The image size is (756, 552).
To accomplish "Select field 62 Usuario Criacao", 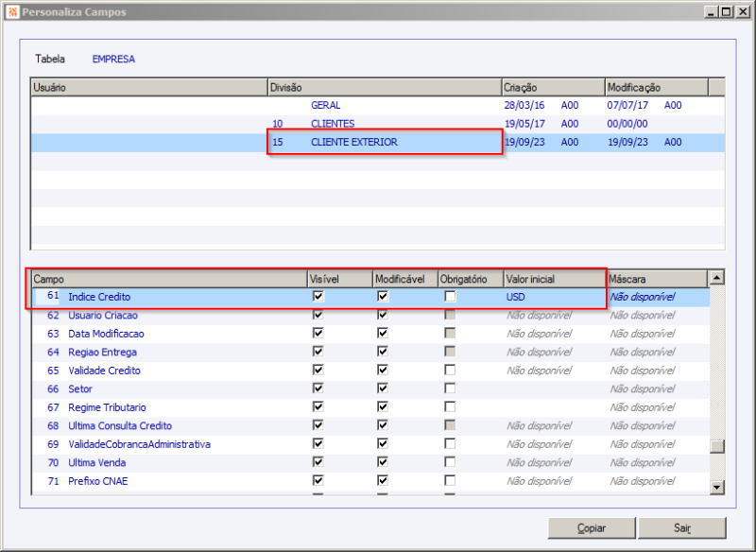I will pos(370,316).
